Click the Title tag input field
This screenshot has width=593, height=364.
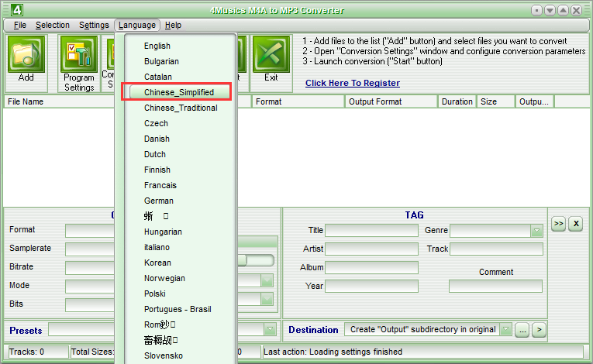click(372, 230)
